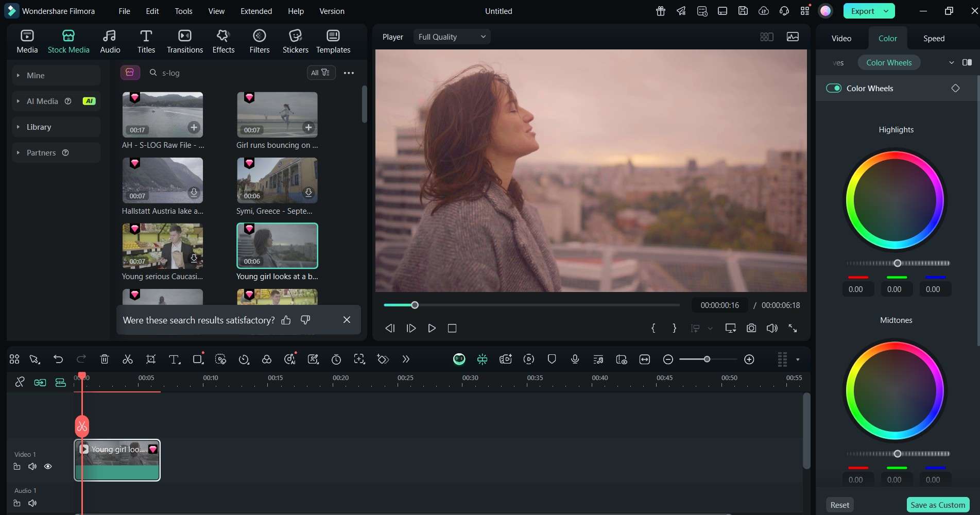Viewport: 980px width, 515px height.
Task: Open Export options dropdown arrow
Action: tap(886, 11)
